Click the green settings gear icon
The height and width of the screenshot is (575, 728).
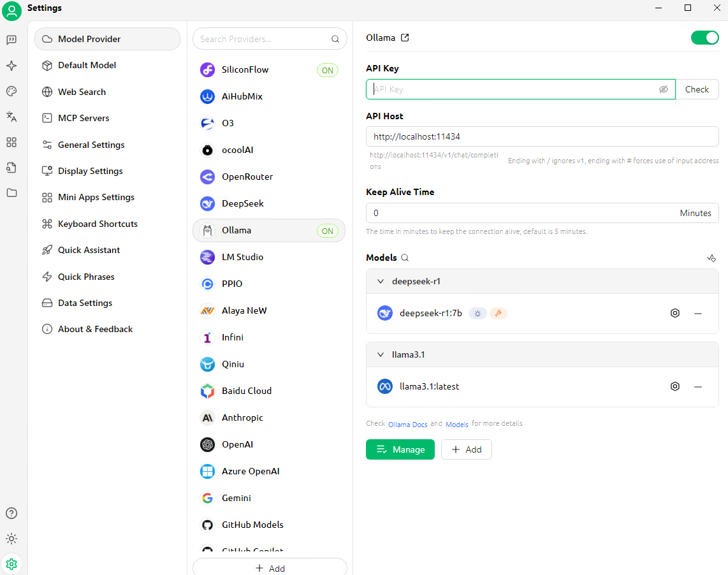coord(11,564)
